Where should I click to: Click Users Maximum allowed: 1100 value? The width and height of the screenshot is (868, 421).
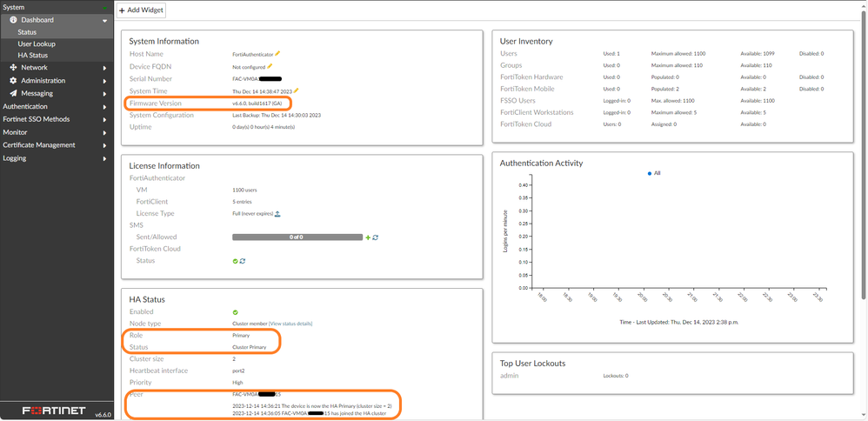[x=678, y=54]
